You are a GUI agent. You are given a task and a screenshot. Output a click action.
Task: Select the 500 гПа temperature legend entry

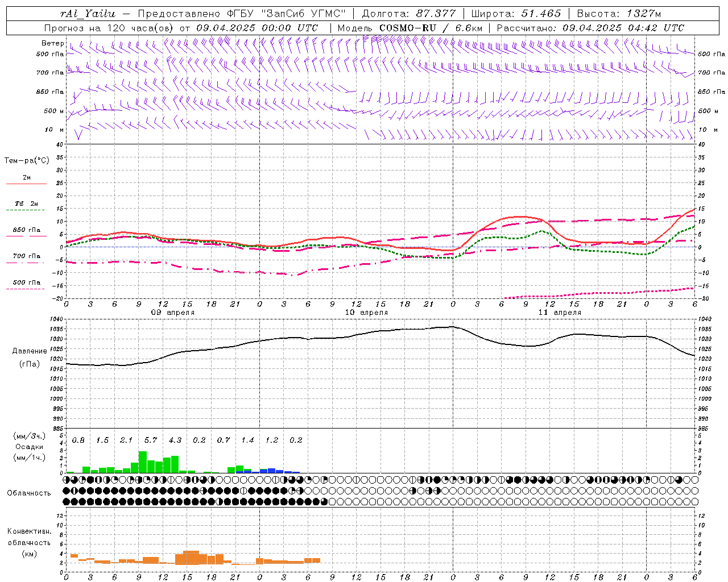tap(27, 282)
